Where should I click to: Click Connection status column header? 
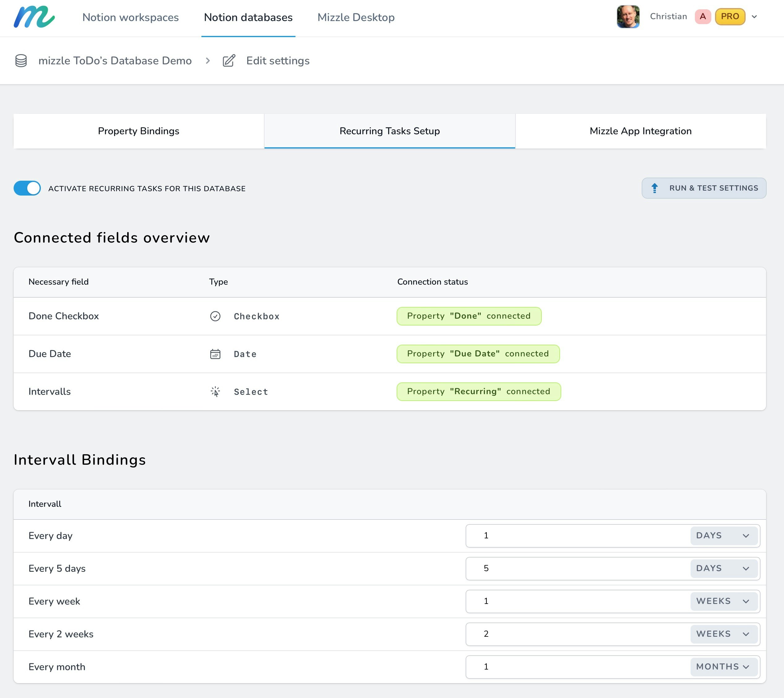point(432,282)
